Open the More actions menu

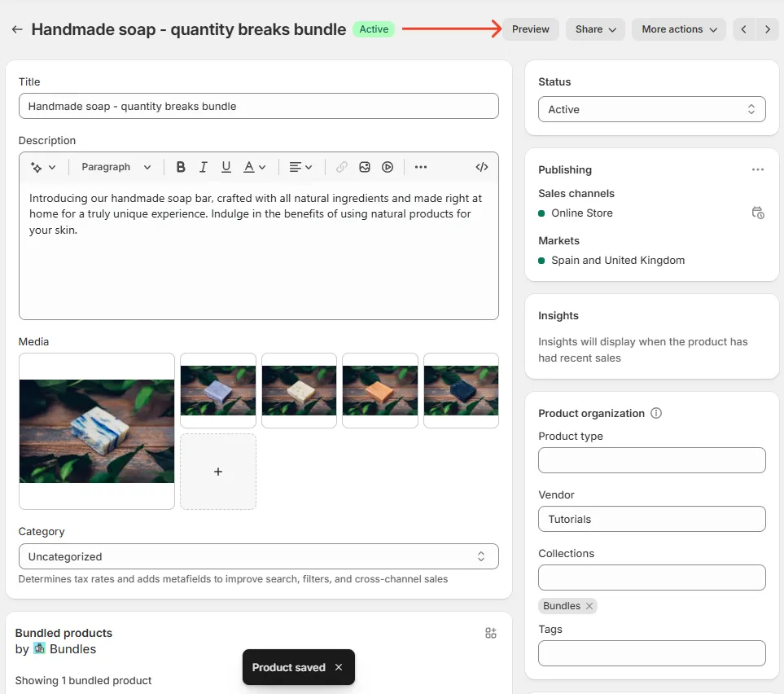pyautogui.click(x=678, y=29)
